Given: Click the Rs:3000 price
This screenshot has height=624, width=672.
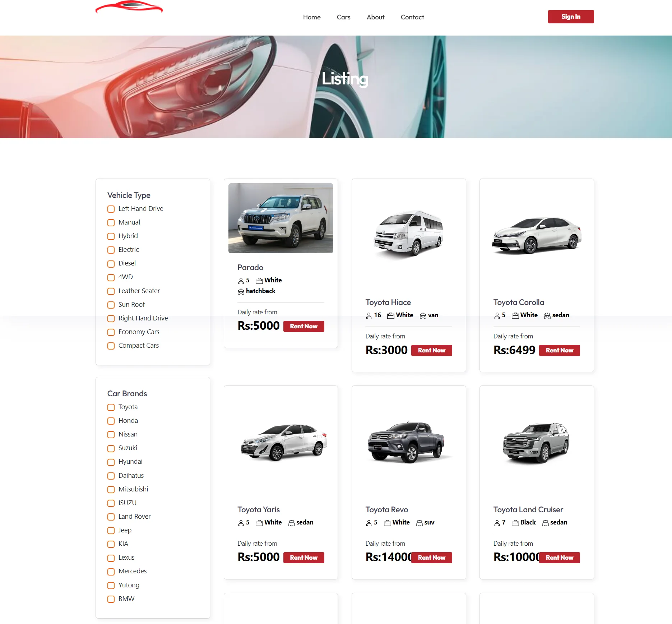Looking at the screenshot, I should coord(386,350).
